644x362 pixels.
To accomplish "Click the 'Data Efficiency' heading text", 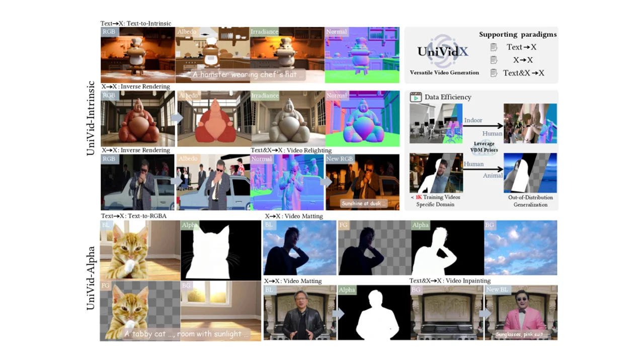I will pos(448,97).
